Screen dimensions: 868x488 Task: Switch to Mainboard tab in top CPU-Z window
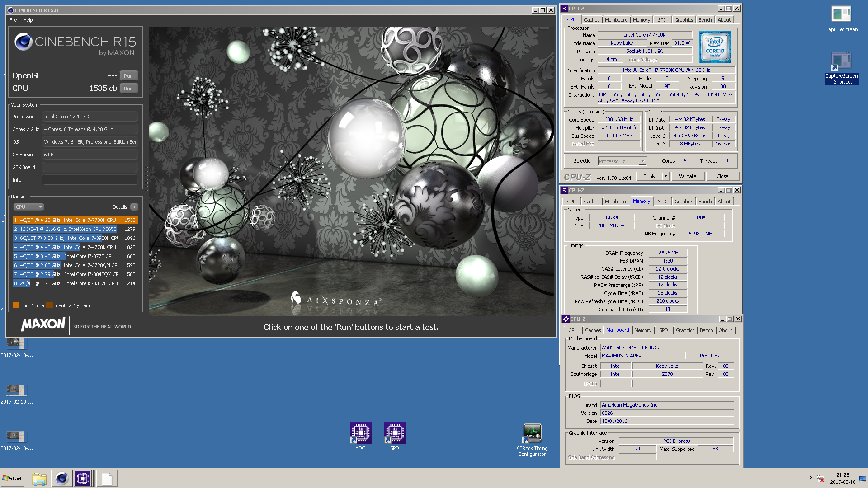click(x=616, y=20)
